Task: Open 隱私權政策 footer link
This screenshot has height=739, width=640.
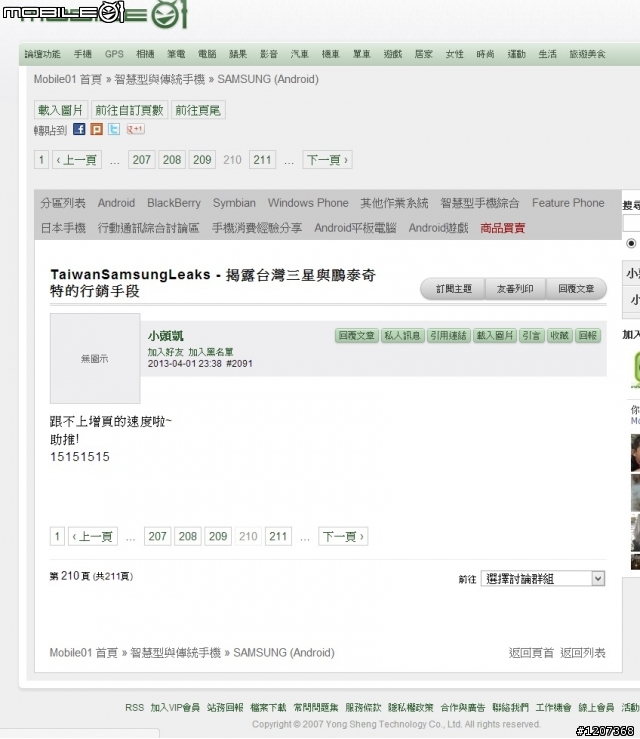Action: [x=410, y=707]
